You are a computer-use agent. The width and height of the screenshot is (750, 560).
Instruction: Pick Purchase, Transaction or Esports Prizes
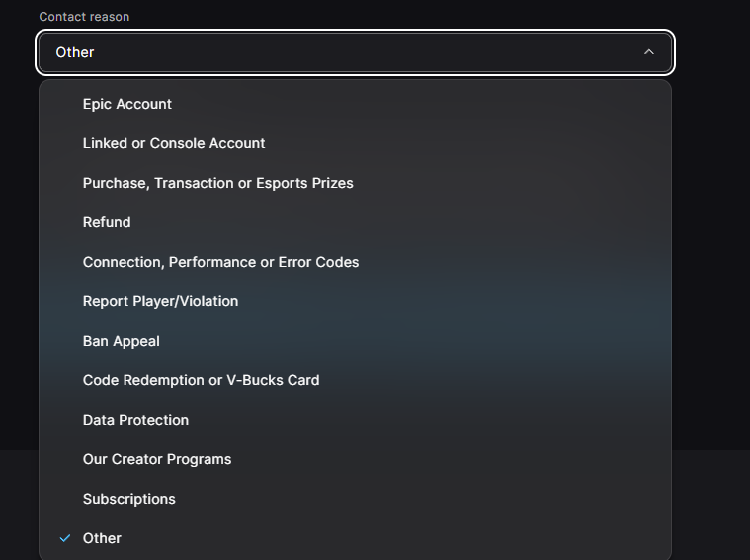355,183
